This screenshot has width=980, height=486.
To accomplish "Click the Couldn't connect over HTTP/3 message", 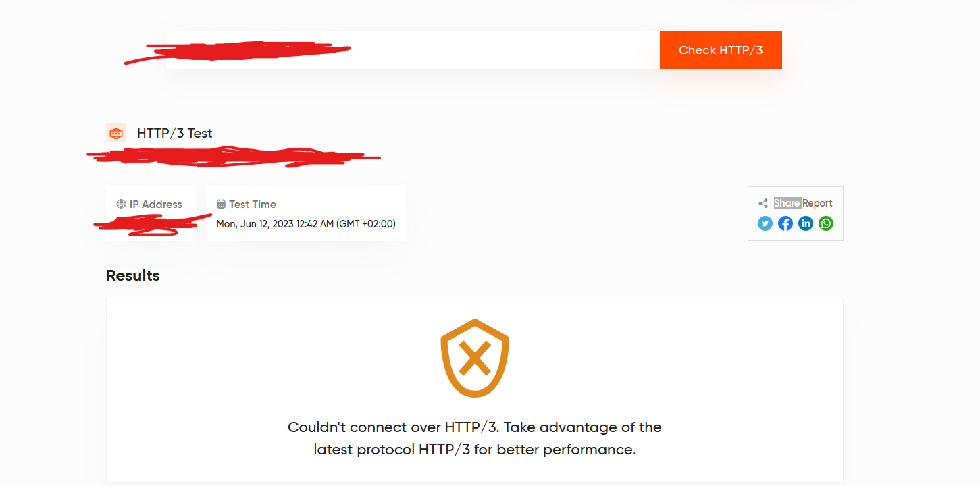I will tap(475, 438).
